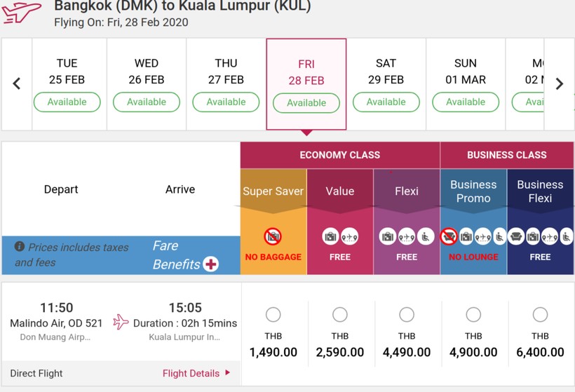Click the lounge sofa icon under Business Flexi
This screenshot has width=575, height=392.
click(x=516, y=236)
